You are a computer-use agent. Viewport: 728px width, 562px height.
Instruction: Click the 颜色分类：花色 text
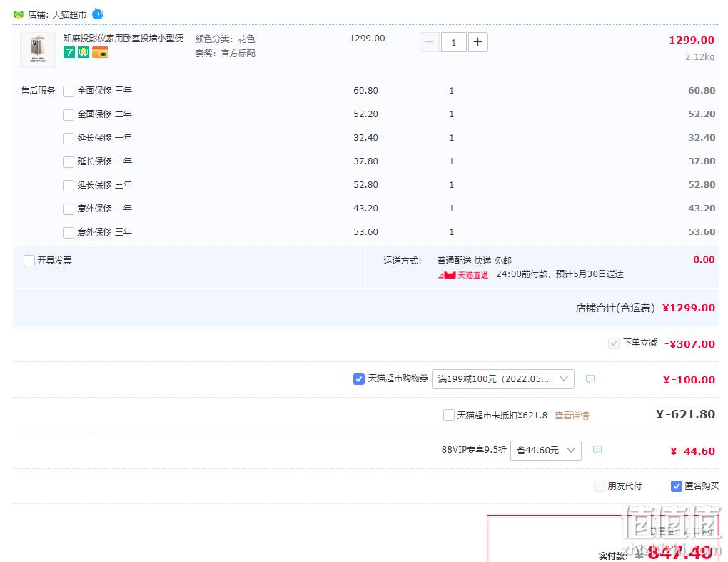[225, 39]
